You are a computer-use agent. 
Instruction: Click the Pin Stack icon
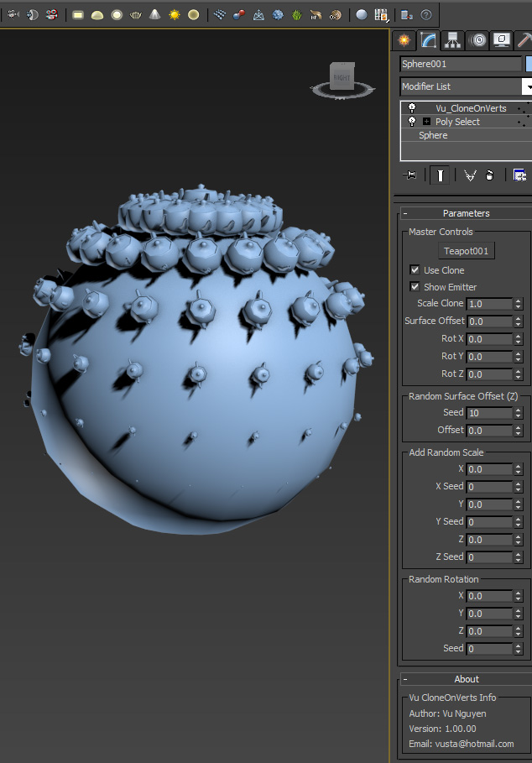(x=409, y=175)
